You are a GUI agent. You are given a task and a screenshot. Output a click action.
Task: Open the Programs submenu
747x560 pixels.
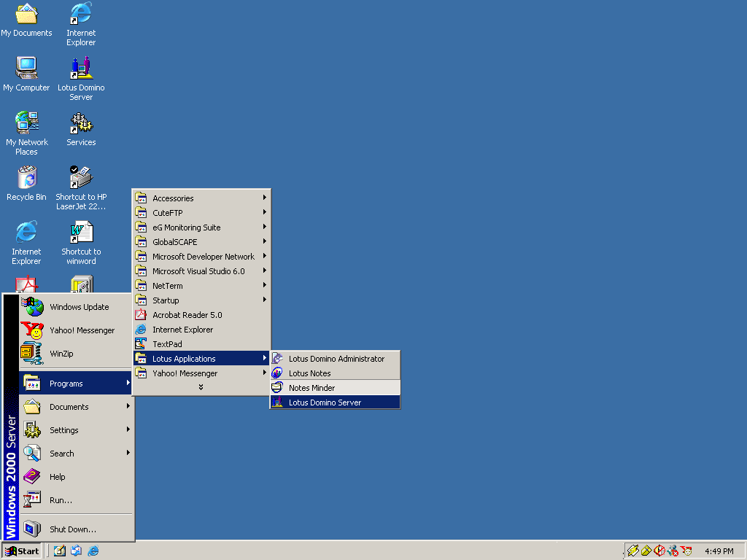[x=76, y=384]
